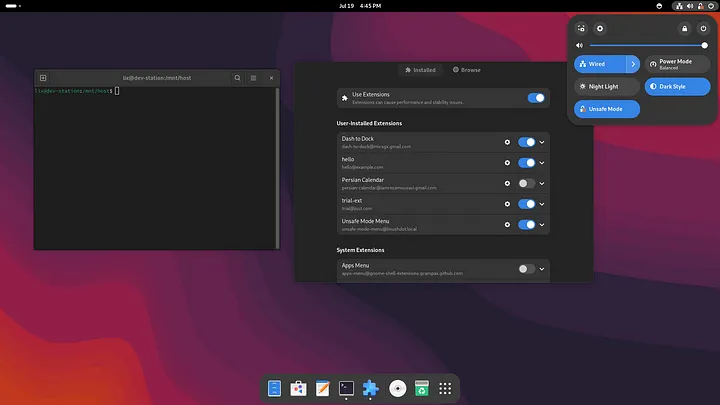Open the terminal hamburger menu
Viewport: 720px width, 405px height.
click(253, 78)
